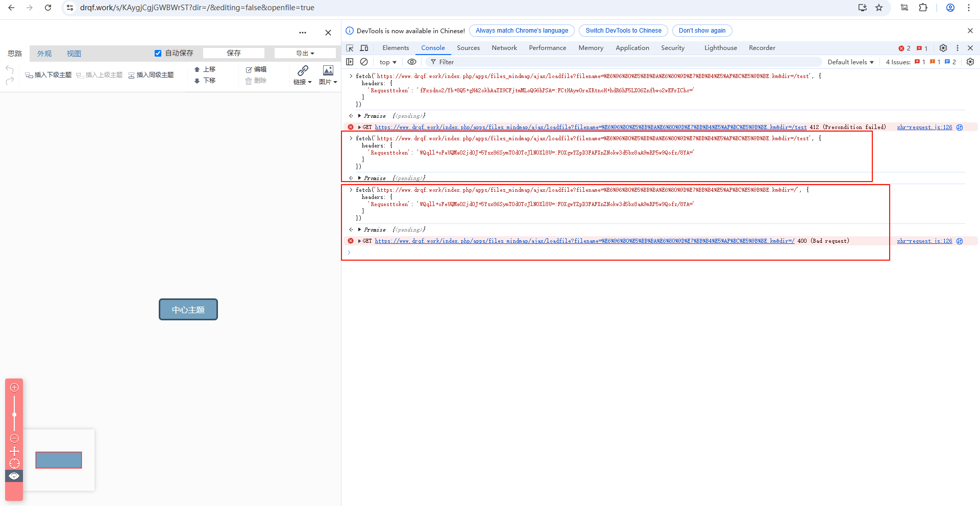Click 编辑 to edit the topic

[256, 69]
